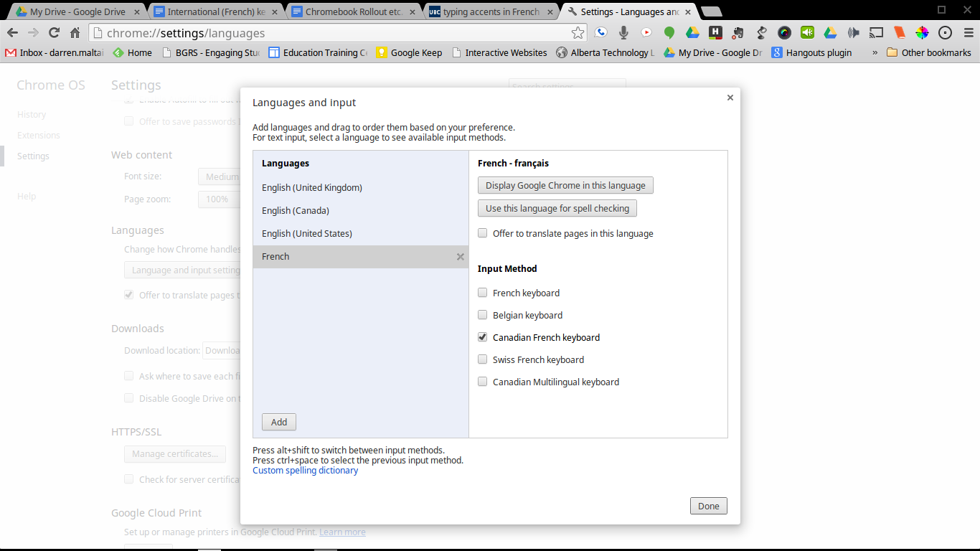The height and width of the screenshot is (551, 980).
Task: Click the browser Back arrow
Action: [x=12, y=33]
